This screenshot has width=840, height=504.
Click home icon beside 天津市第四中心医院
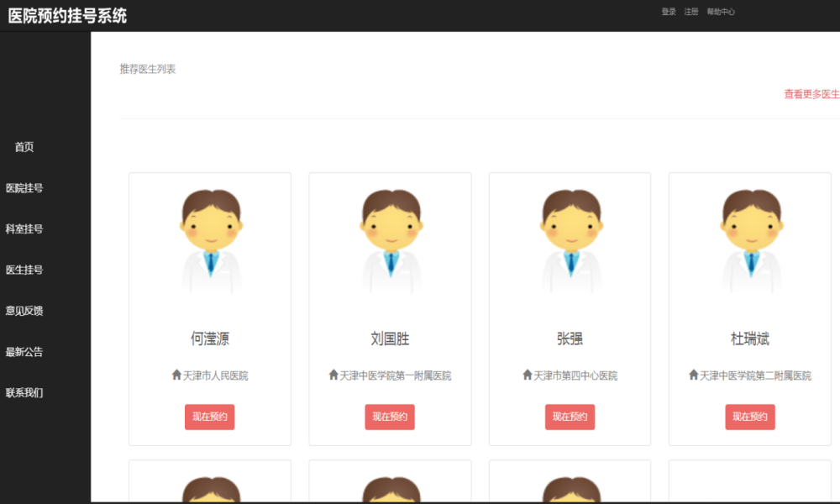point(528,375)
